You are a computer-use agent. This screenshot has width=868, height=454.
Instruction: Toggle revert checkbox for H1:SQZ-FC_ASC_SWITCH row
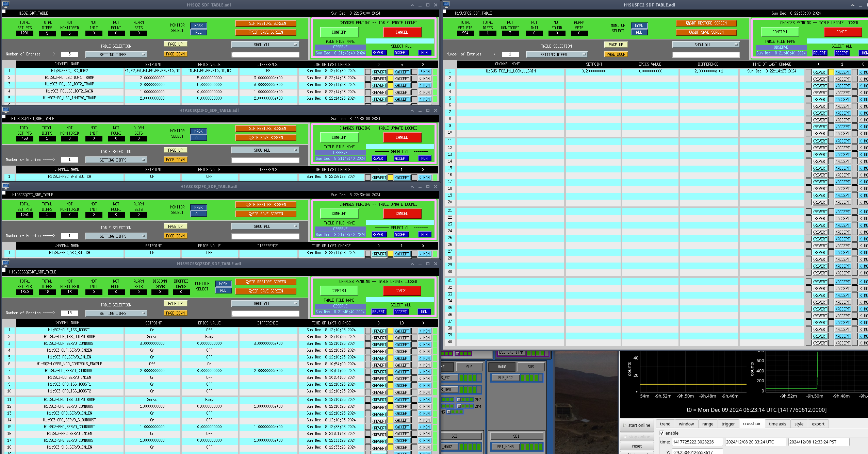[x=368, y=254]
